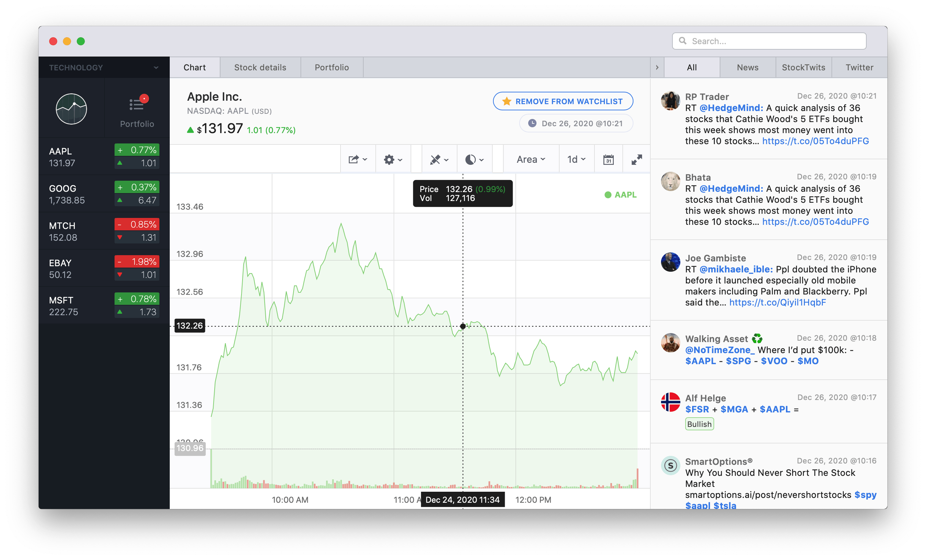The width and height of the screenshot is (926, 560).
Task: Click the magnifier icon in search box
Action: point(683,41)
